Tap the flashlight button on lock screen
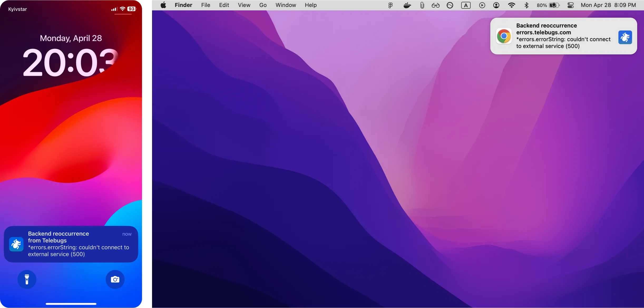 (27, 279)
